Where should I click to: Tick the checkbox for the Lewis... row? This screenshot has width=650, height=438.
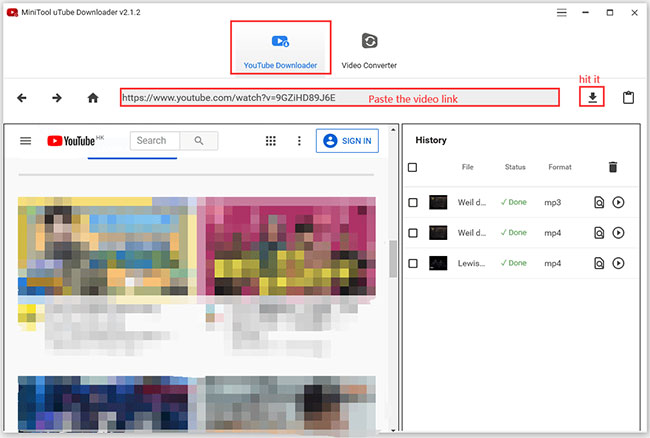413,264
